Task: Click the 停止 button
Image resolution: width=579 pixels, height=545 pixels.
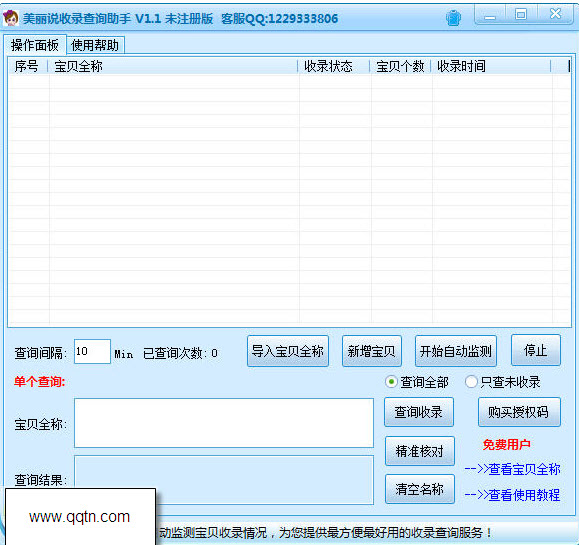Action: point(536,350)
